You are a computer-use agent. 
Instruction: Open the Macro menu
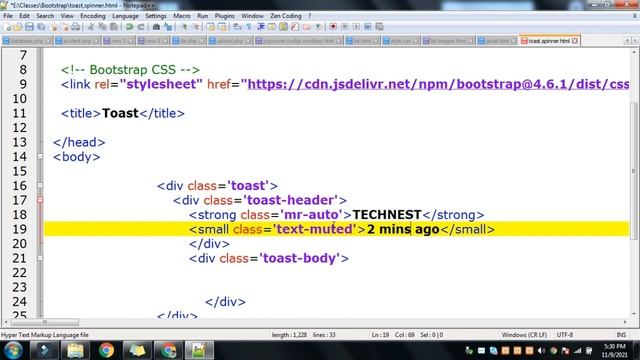(x=182, y=16)
